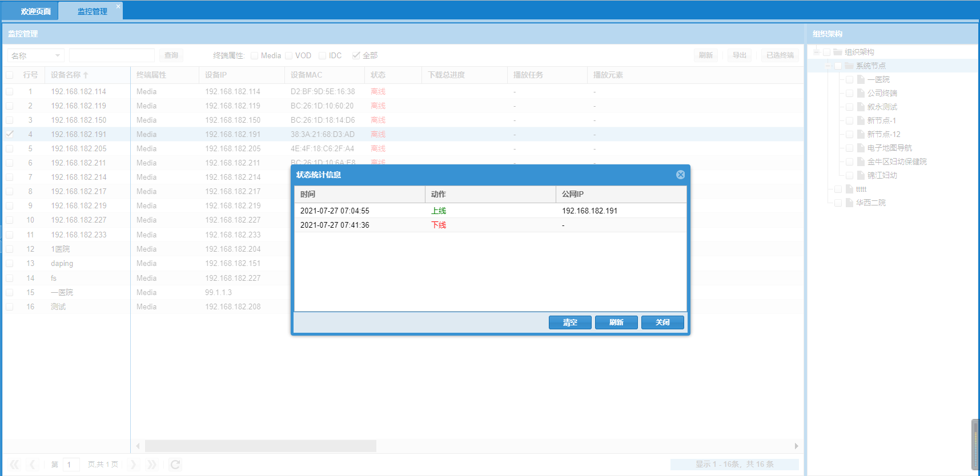Click the file icon beside 叙永测试

coord(861,107)
